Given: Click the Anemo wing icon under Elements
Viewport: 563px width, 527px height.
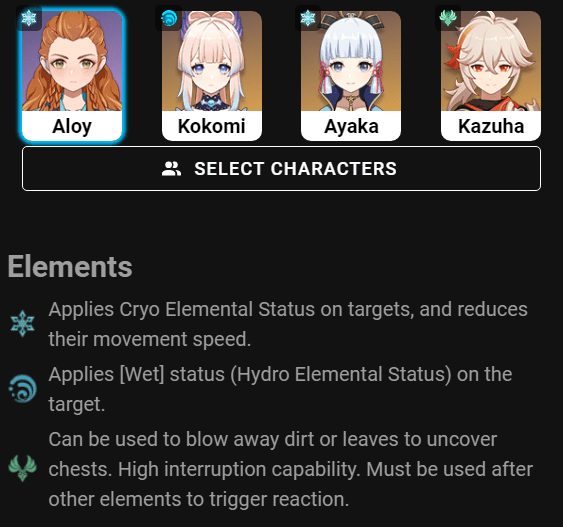Looking at the screenshot, I should click(x=23, y=468).
